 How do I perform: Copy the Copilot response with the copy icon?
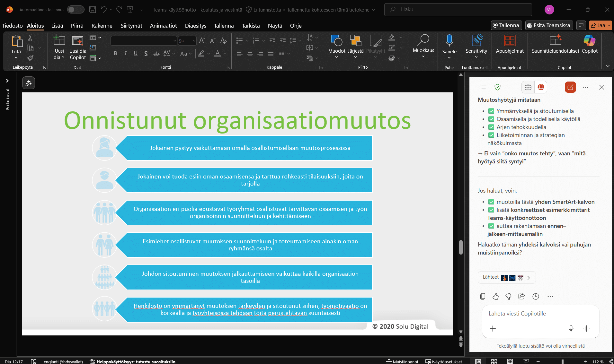pos(483,296)
